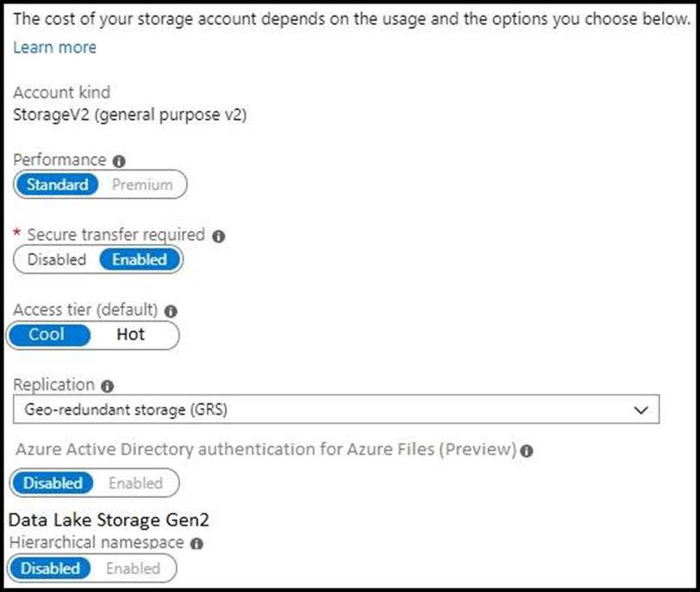Viewport: 700px width, 592px height.
Task: Choose the Cool access tier
Action: [x=47, y=334]
